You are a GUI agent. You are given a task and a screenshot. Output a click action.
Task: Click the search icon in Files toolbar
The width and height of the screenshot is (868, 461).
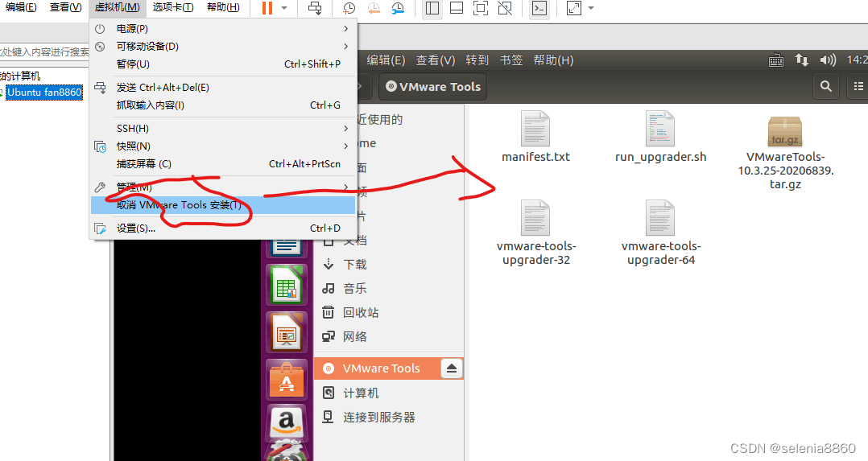[x=826, y=86]
